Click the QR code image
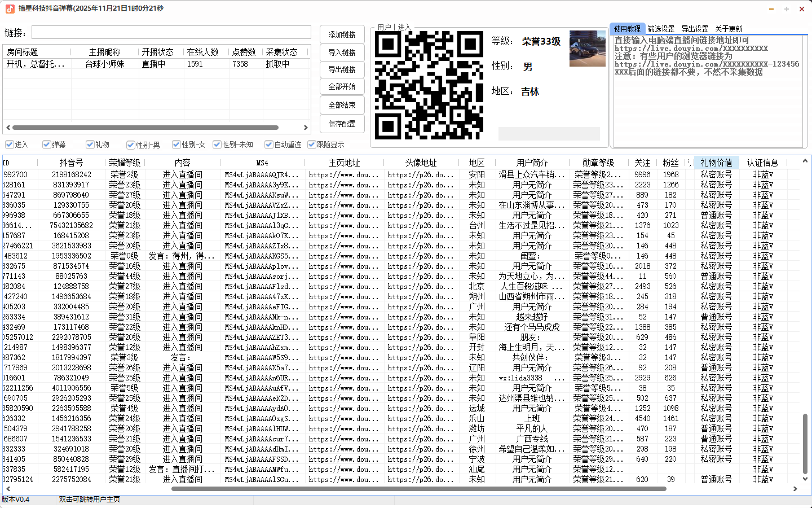The image size is (812, 508). point(429,85)
